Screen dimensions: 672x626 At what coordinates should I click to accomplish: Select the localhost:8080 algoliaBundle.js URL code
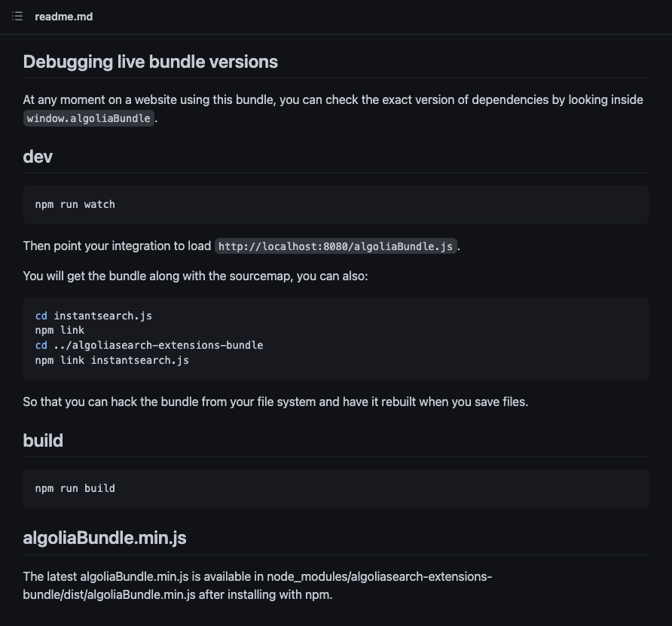[x=335, y=246]
